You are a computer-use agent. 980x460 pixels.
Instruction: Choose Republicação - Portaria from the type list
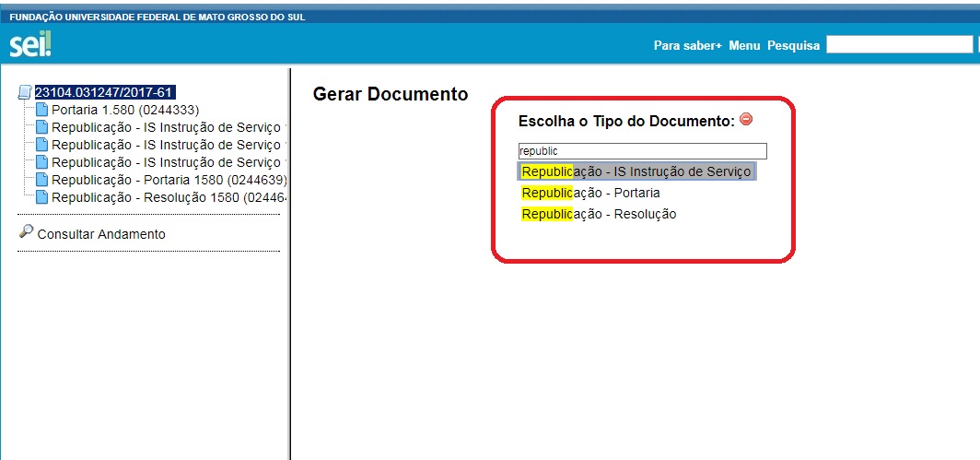pos(590,193)
